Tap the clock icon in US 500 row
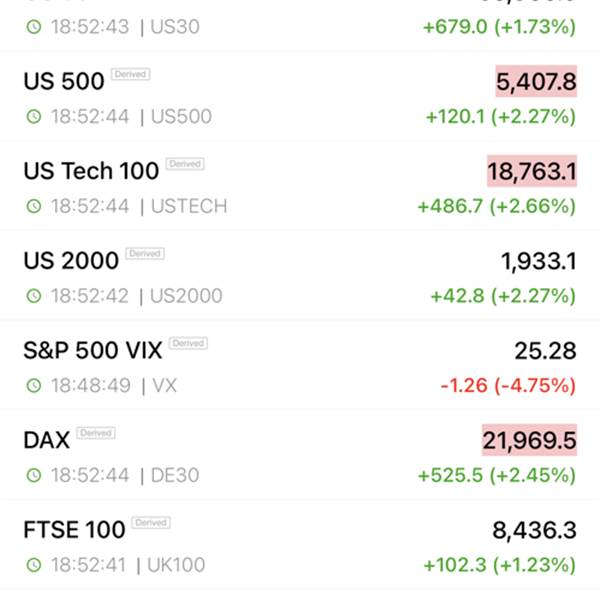Viewport: 600px width, 600px height. 34,116
